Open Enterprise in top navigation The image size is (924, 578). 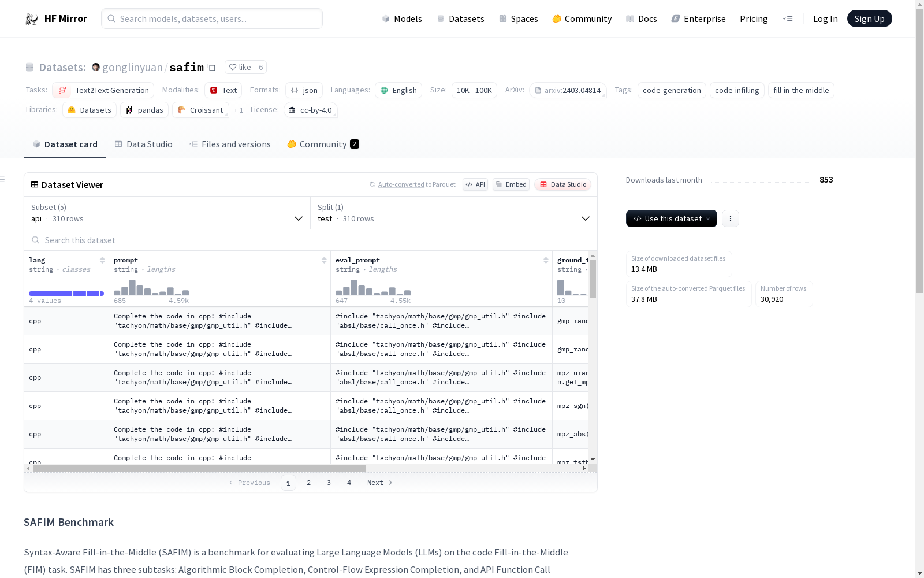(x=699, y=18)
